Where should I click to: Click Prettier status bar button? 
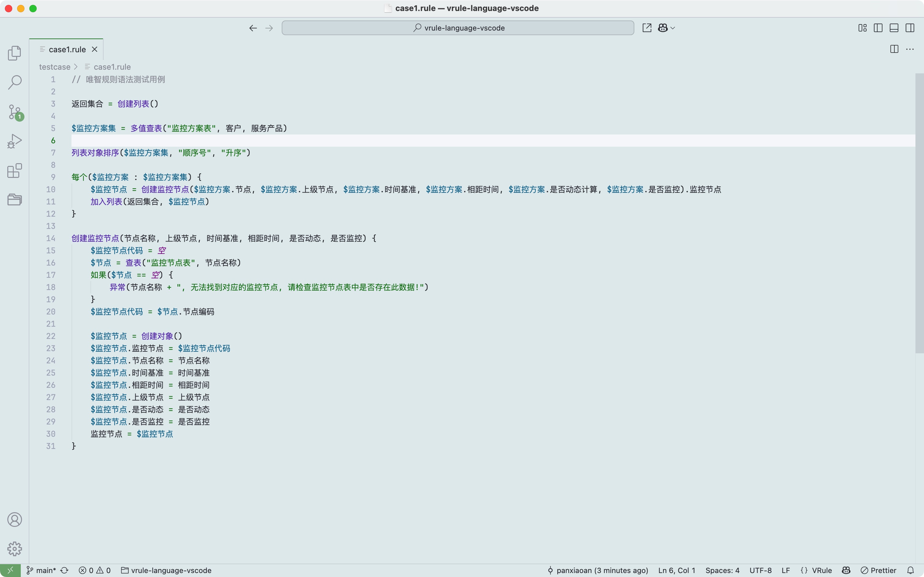click(x=878, y=571)
